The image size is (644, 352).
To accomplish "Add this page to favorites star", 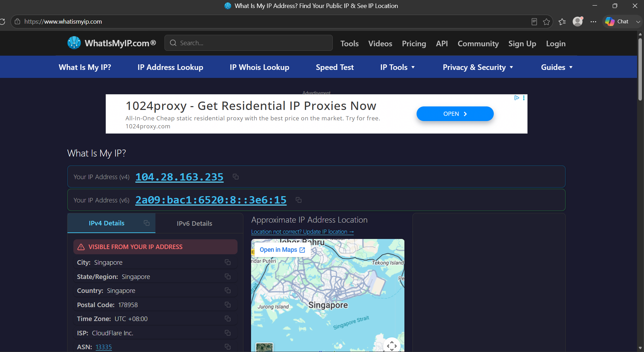I will pos(546,22).
